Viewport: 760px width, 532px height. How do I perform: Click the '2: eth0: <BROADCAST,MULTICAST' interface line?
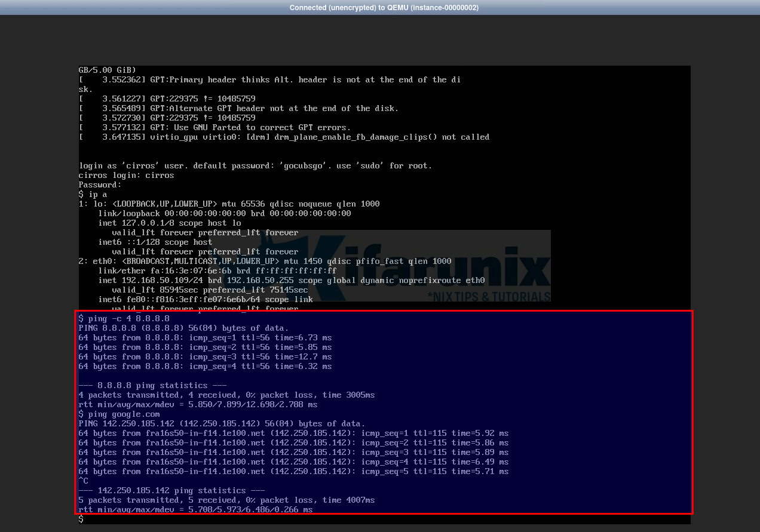coord(265,262)
